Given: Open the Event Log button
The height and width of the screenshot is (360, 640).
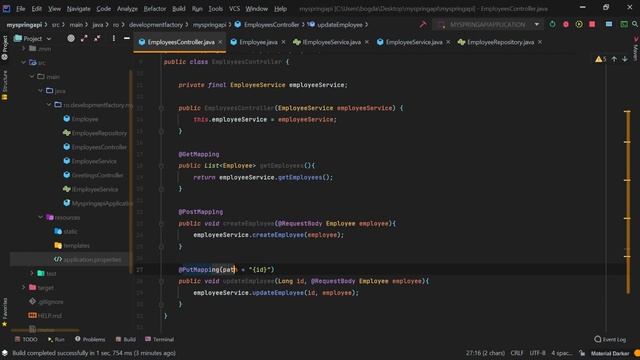Looking at the screenshot, I should point(610,339).
